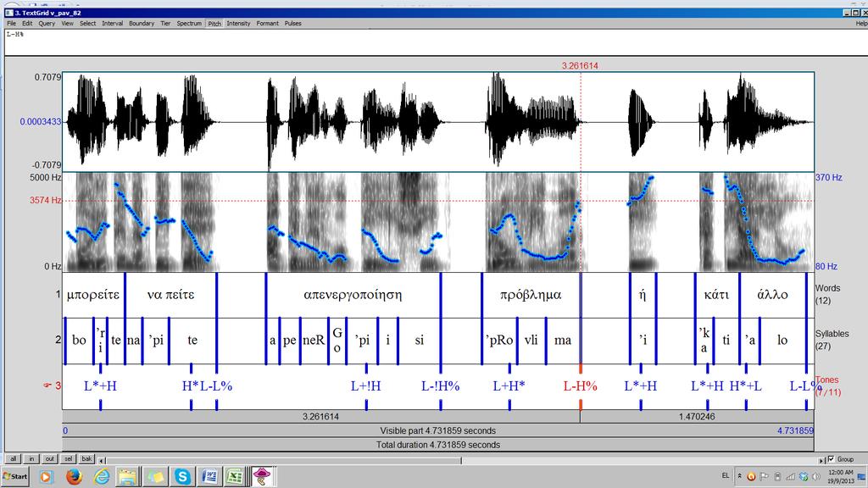Select the syllable interval 'pRo

pos(499,341)
